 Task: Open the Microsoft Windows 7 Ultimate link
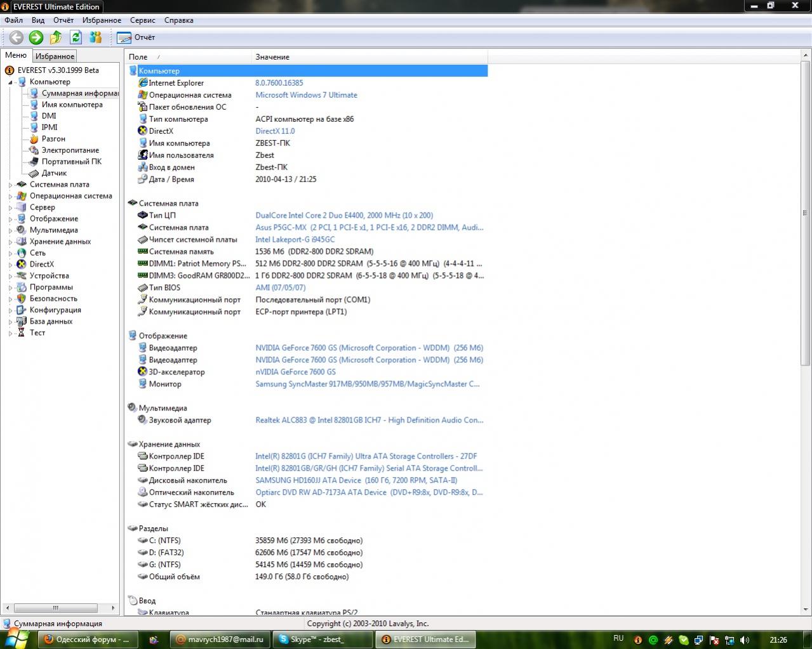click(x=306, y=95)
